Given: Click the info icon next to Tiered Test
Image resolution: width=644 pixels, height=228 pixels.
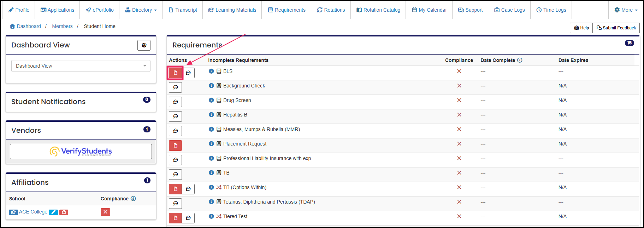Looking at the screenshot, I should point(211,216).
